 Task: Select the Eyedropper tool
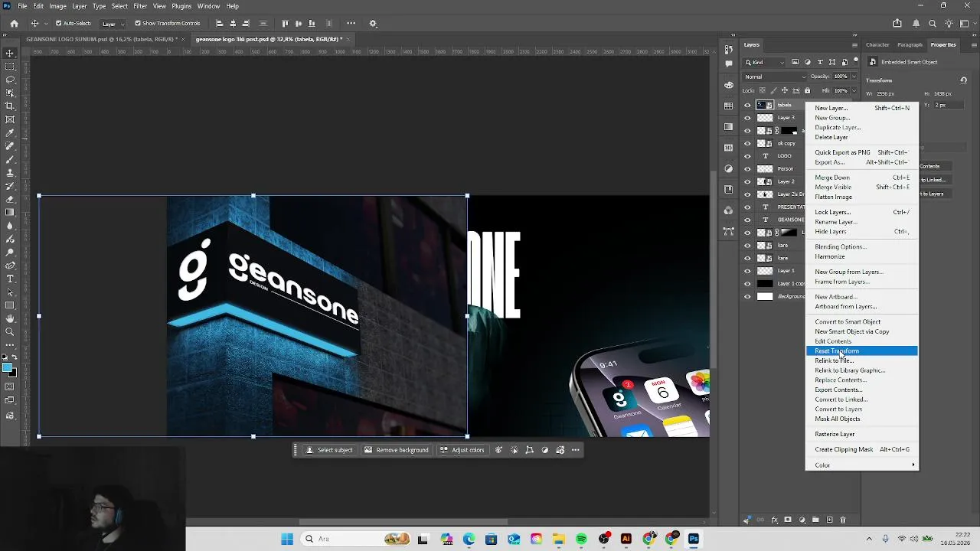pos(10,132)
